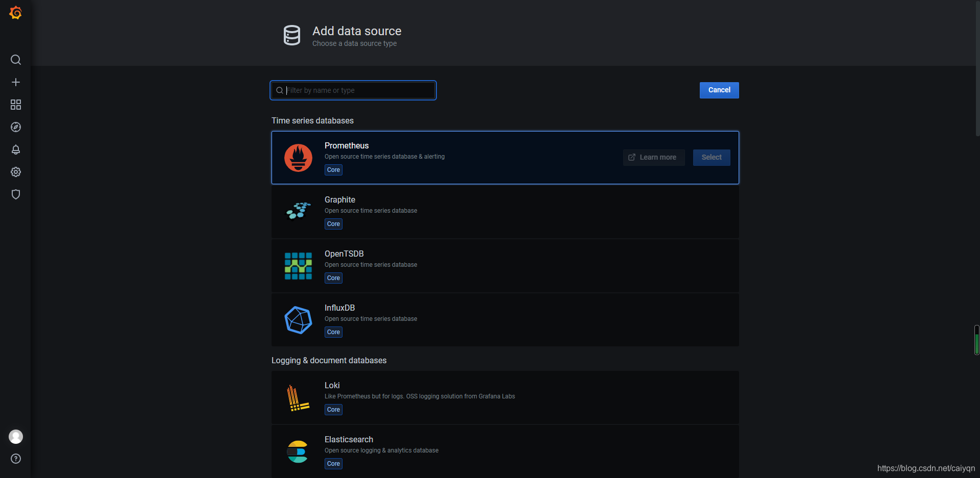
Task: Click the Core badge under OpenTSDB
Action: click(333, 278)
